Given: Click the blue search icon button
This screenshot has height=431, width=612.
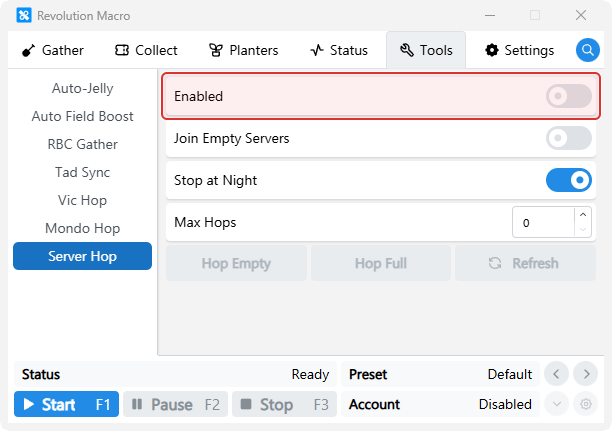Looking at the screenshot, I should pos(587,50).
